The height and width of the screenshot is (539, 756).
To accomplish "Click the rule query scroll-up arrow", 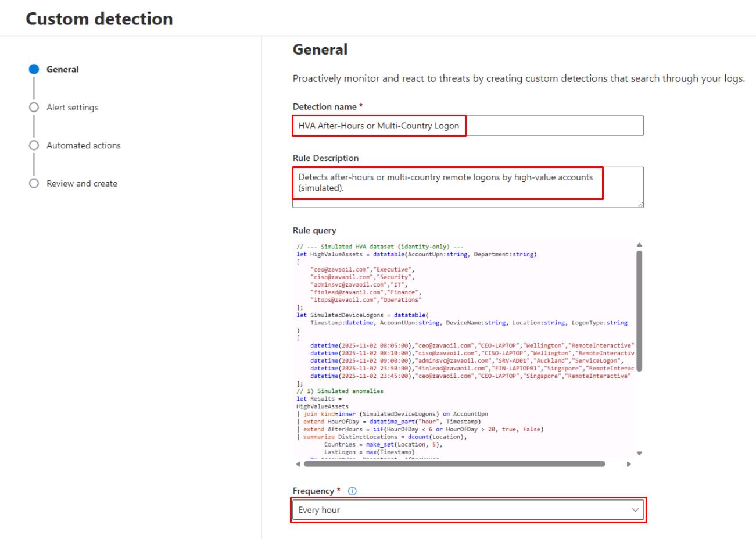I will click(639, 245).
